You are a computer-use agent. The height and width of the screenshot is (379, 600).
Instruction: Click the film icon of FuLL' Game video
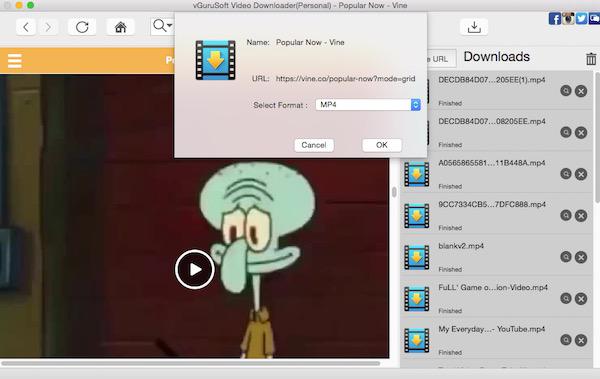pyautogui.click(x=417, y=299)
